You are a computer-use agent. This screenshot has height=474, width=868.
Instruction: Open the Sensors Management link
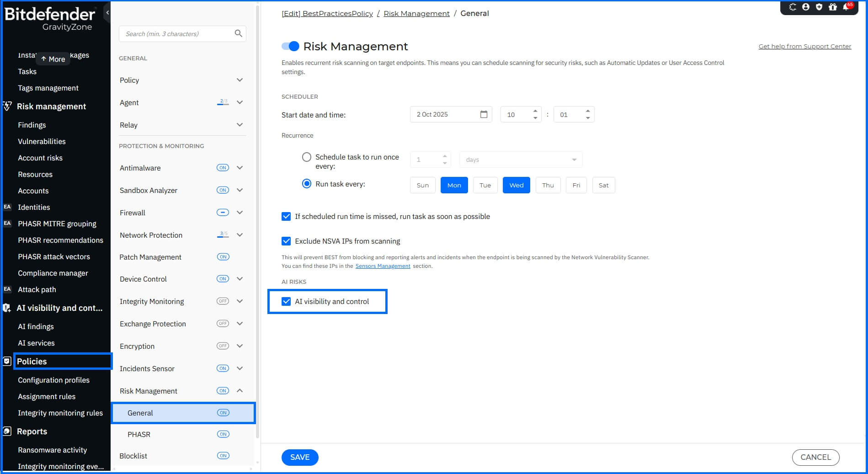tap(383, 266)
